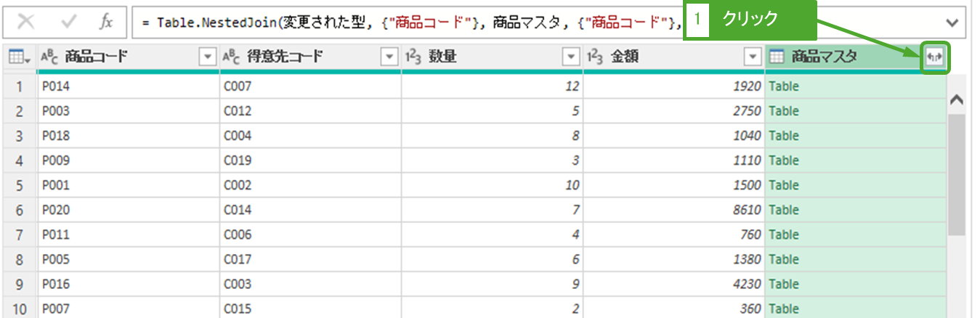Click the 123 type icon of 金額 column
This screenshot has width=980, height=318.
pyautogui.click(x=596, y=57)
